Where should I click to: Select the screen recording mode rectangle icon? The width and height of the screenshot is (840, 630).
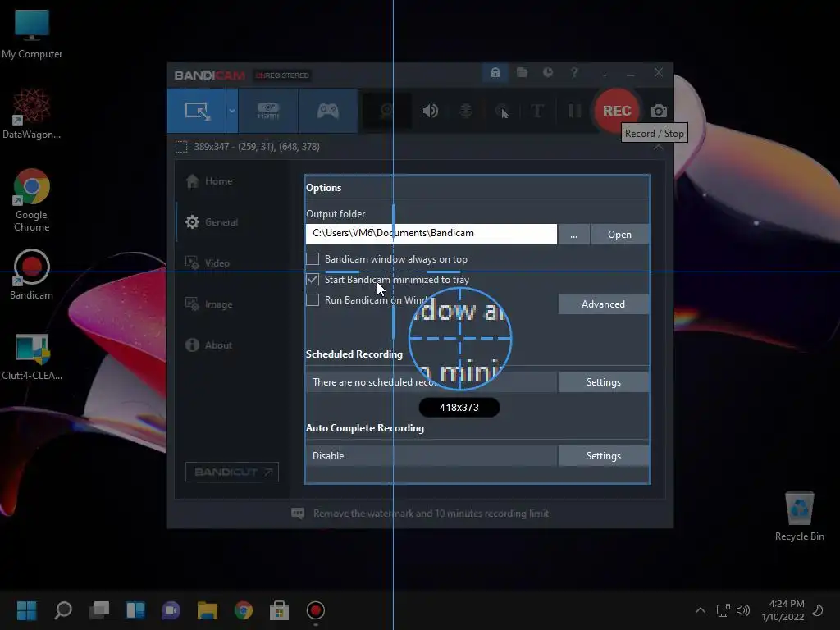[197, 111]
